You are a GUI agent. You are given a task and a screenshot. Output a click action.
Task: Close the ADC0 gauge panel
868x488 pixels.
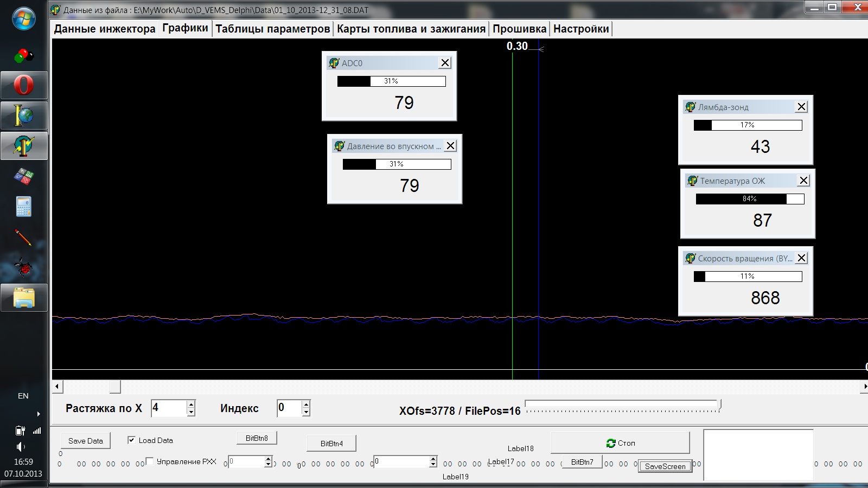[445, 63]
